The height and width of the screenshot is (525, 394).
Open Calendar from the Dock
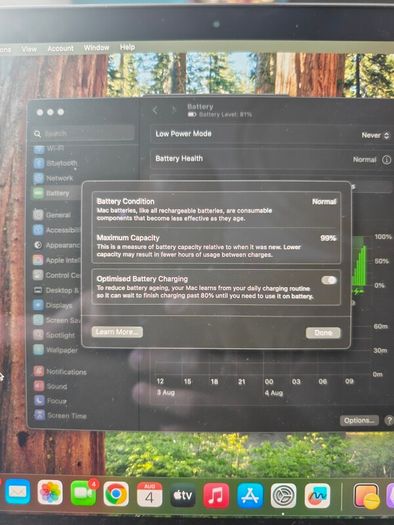pyautogui.click(x=149, y=495)
